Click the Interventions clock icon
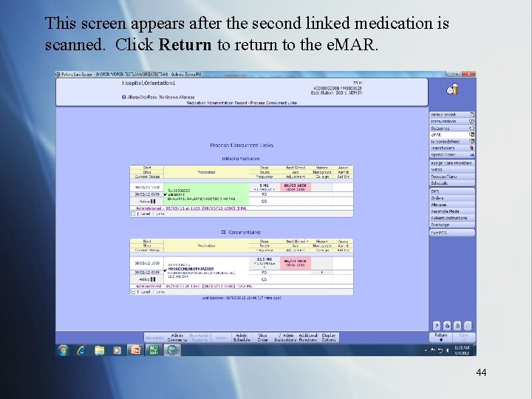Screen dimensions: 532x399 [x=471, y=121]
